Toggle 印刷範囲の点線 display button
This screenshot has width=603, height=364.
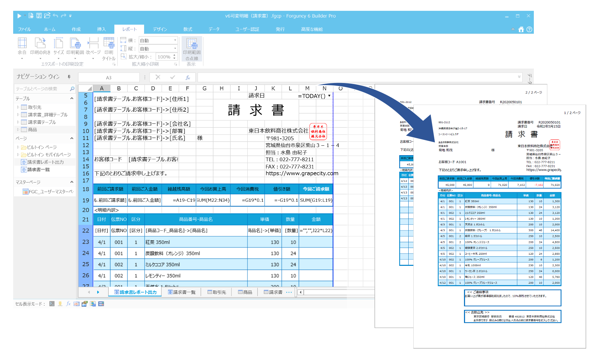[x=192, y=49]
